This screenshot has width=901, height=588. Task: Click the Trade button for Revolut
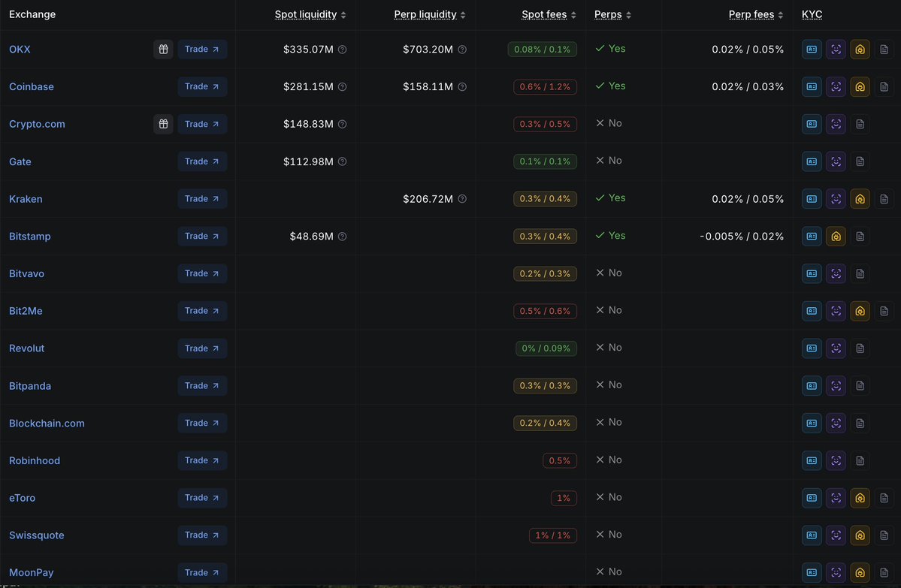coord(202,348)
